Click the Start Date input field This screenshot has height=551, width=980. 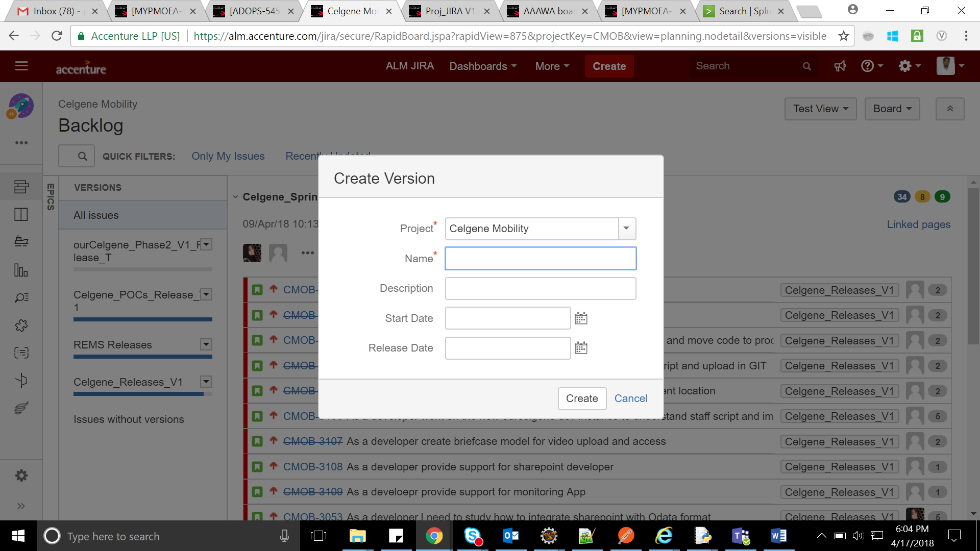(x=508, y=318)
